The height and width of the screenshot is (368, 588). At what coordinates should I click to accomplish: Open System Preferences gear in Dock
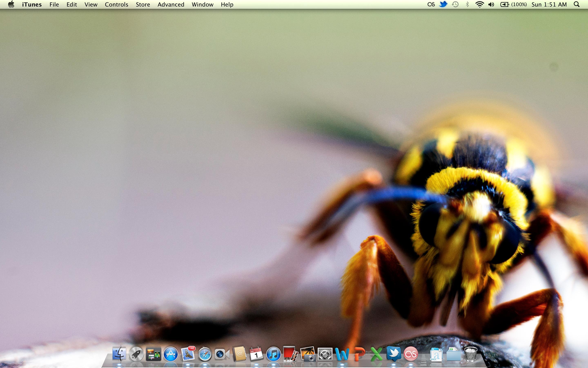click(x=325, y=354)
